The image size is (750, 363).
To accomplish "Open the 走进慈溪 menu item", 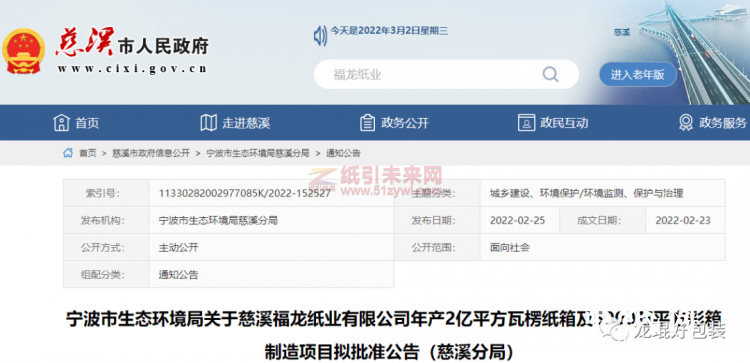I will point(246,123).
